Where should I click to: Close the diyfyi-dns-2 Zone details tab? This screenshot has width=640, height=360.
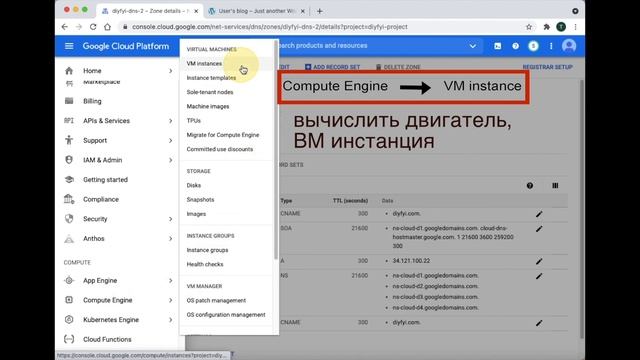tap(196, 11)
